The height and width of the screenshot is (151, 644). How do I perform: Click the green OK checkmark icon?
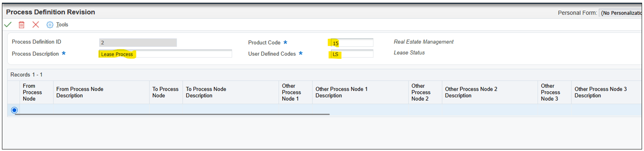point(8,25)
